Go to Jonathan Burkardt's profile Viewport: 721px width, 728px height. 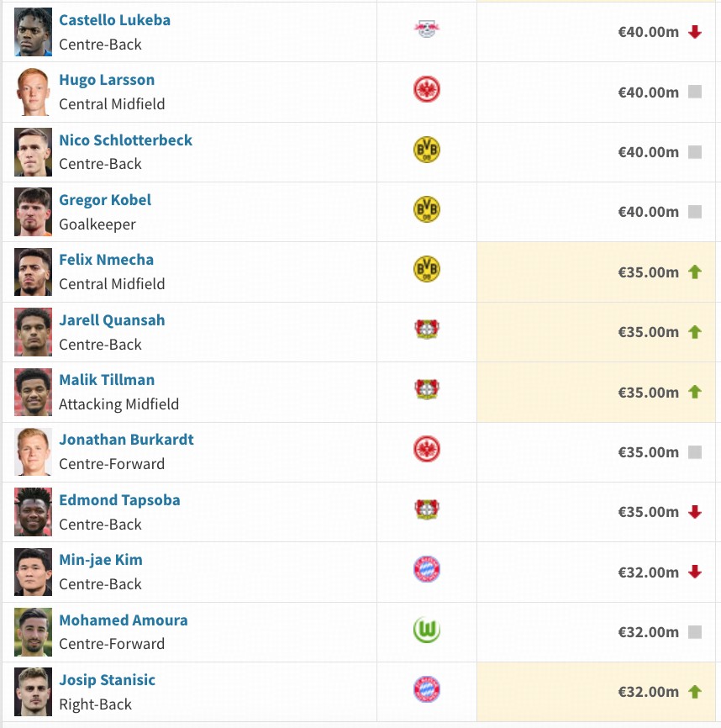[126, 440]
